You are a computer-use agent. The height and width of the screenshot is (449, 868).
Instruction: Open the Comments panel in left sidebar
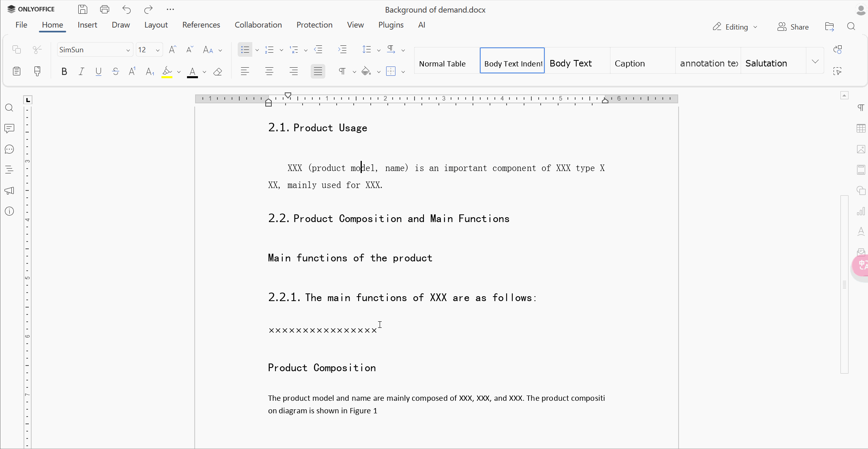[x=9, y=128]
